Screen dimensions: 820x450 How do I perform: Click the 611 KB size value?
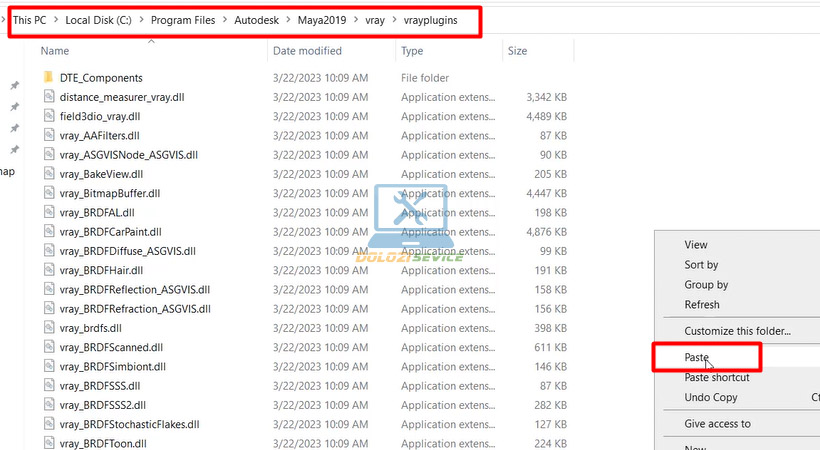[x=551, y=347]
